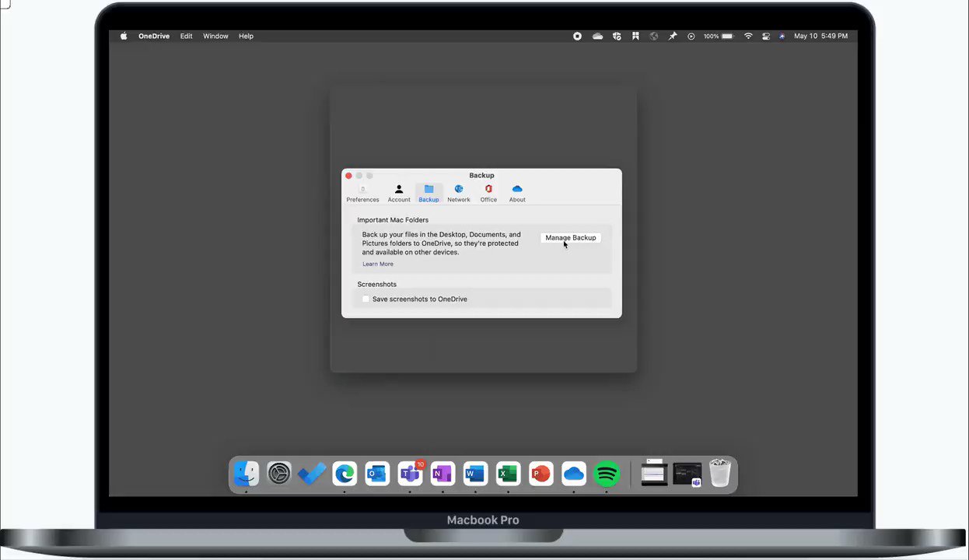The width and height of the screenshot is (969, 560).
Task: Launch OneNote from the Dock
Action: tap(443, 473)
